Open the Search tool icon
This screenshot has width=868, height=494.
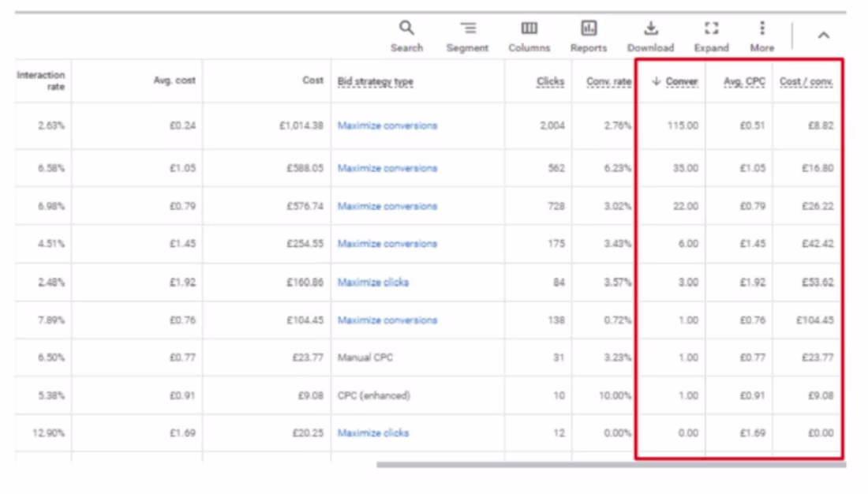click(x=406, y=28)
